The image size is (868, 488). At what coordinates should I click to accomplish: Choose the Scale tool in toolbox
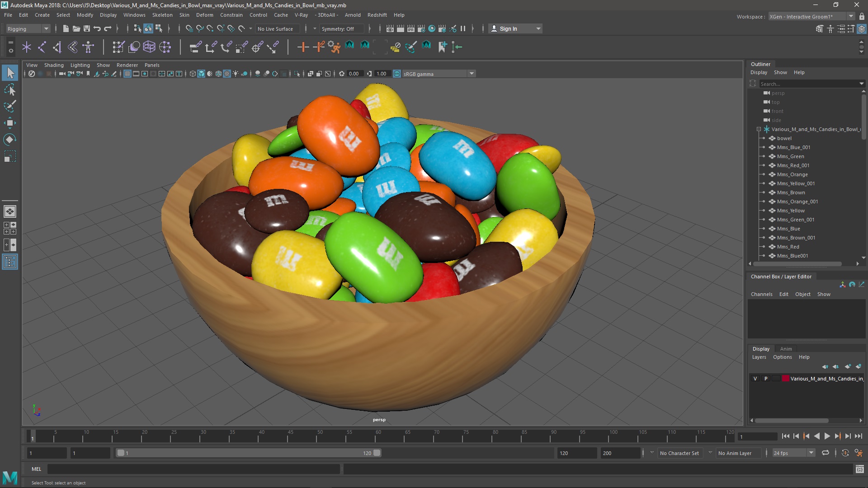[x=10, y=157]
